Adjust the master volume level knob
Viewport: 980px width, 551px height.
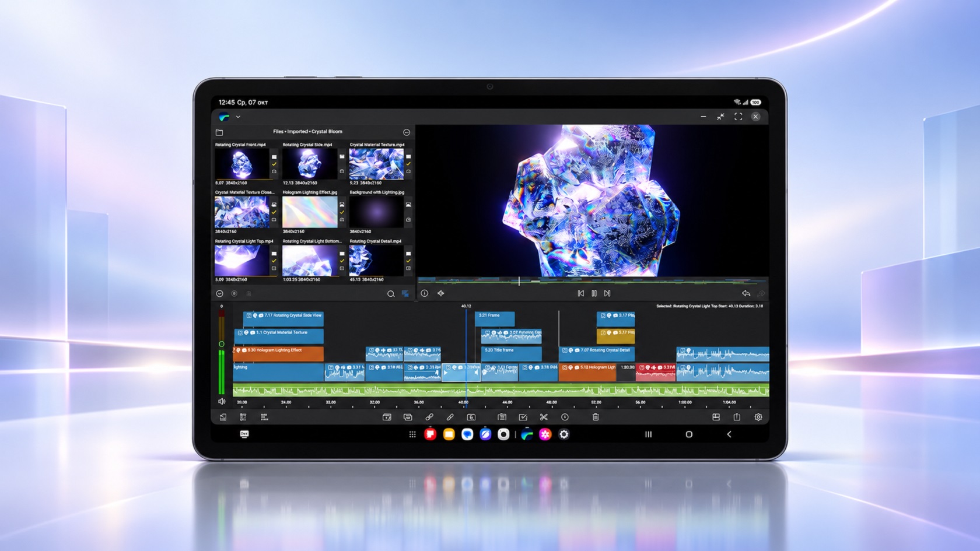coord(221,344)
